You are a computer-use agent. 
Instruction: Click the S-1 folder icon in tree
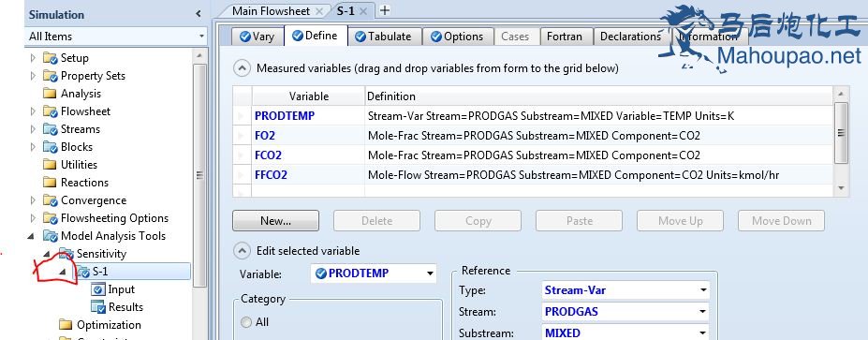(x=82, y=272)
